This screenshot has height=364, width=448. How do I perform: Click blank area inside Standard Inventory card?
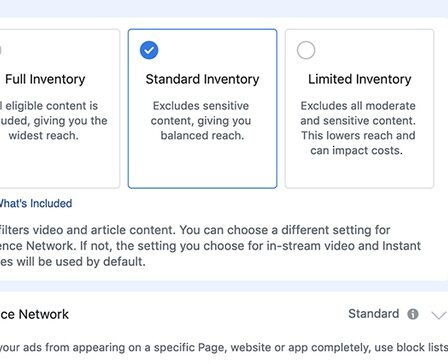(x=202, y=167)
